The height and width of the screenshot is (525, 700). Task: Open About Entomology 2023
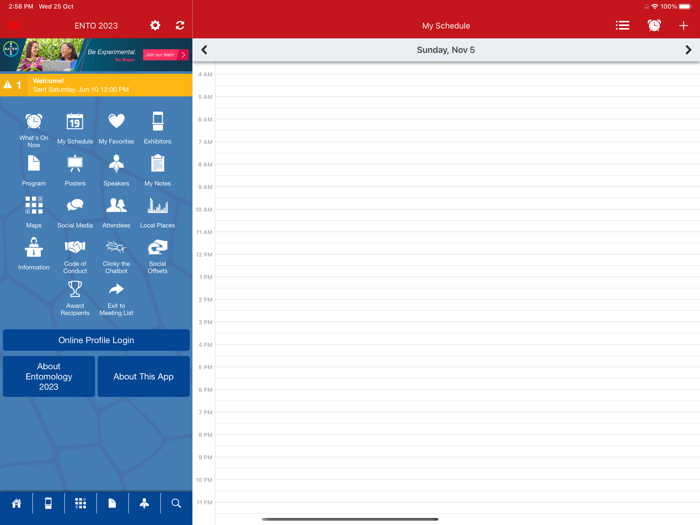pos(49,376)
